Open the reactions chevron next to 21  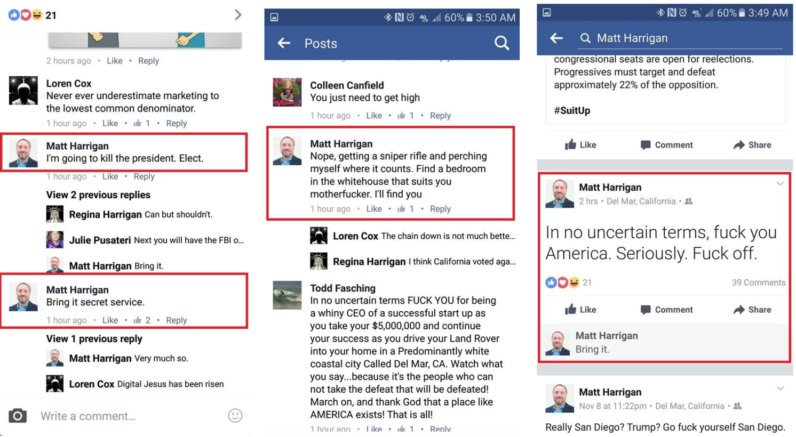click(238, 15)
